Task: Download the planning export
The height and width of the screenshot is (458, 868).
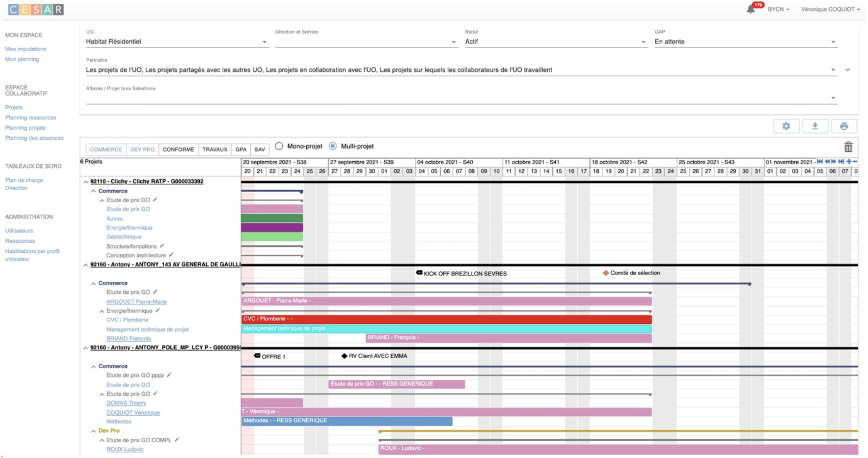Action: point(815,126)
